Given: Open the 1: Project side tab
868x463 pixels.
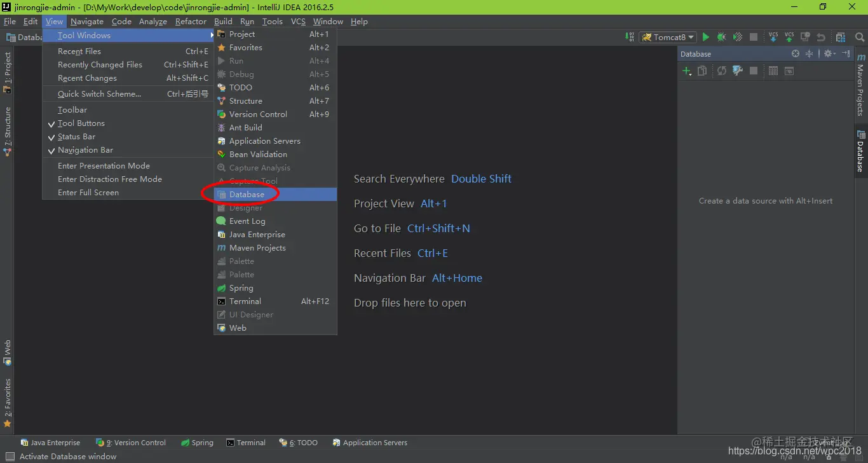Looking at the screenshot, I should (8, 73).
